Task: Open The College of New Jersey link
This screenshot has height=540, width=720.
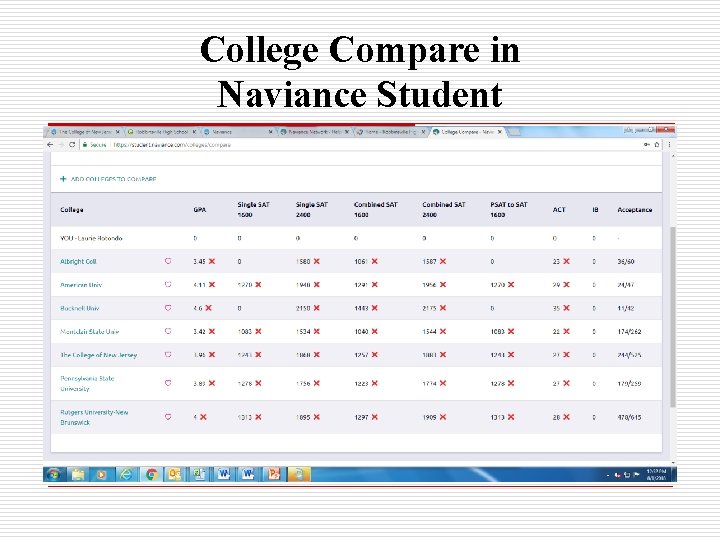Action: point(98,354)
